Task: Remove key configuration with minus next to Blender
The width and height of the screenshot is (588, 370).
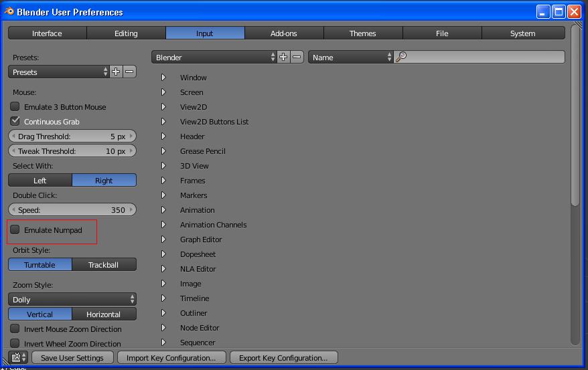Action: 297,58
